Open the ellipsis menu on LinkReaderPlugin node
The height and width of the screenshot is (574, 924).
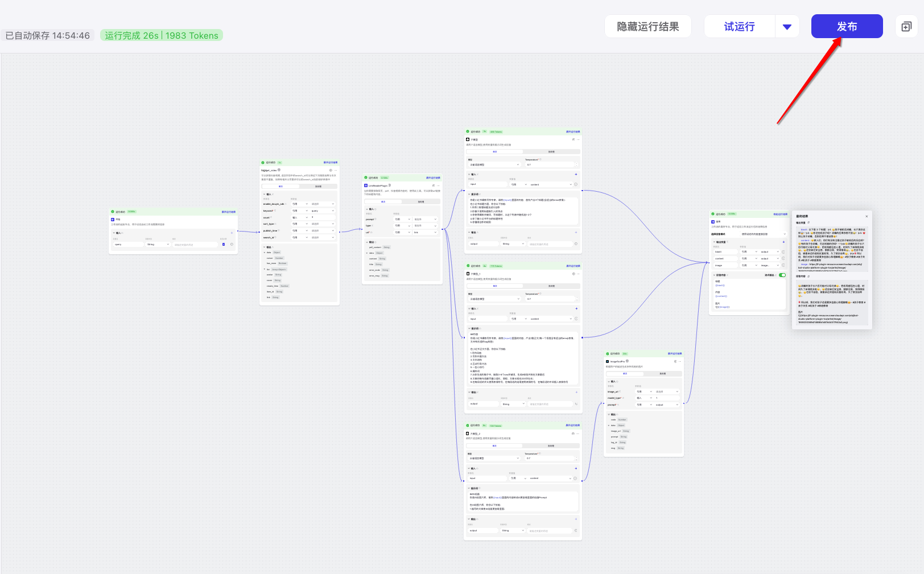[438, 185]
